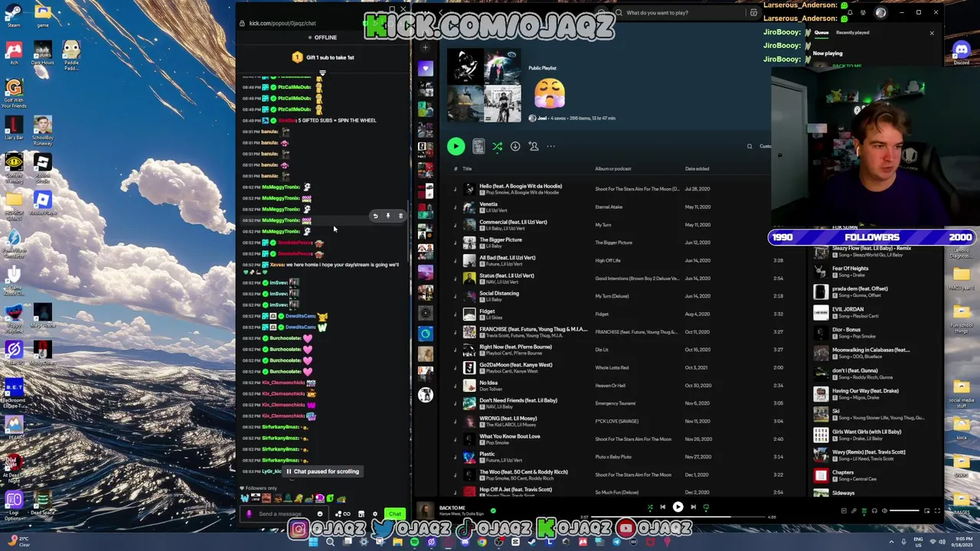Screen dimensions: 980x551
Task: Toggle Spotify fullscreen mode
Action: [937, 510]
